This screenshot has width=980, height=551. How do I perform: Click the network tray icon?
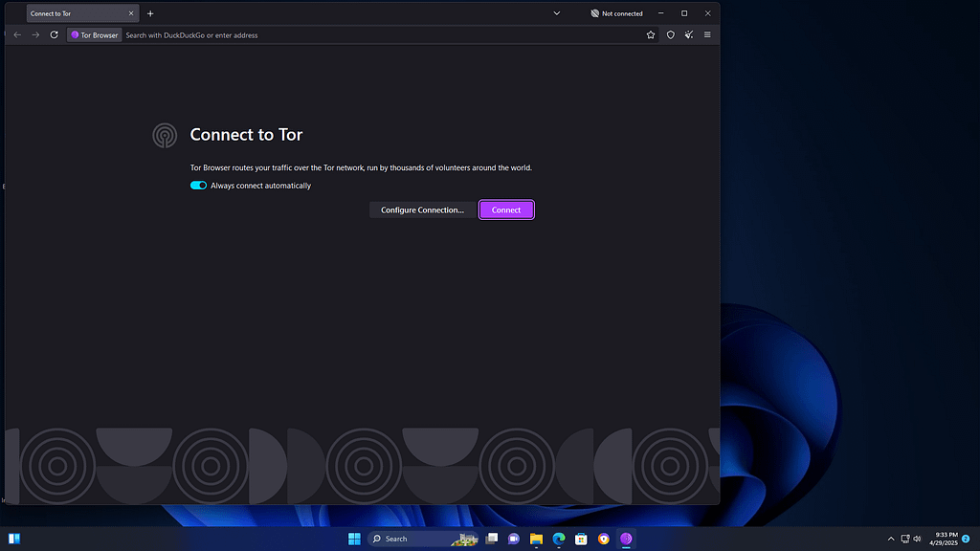tap(905, 539)
